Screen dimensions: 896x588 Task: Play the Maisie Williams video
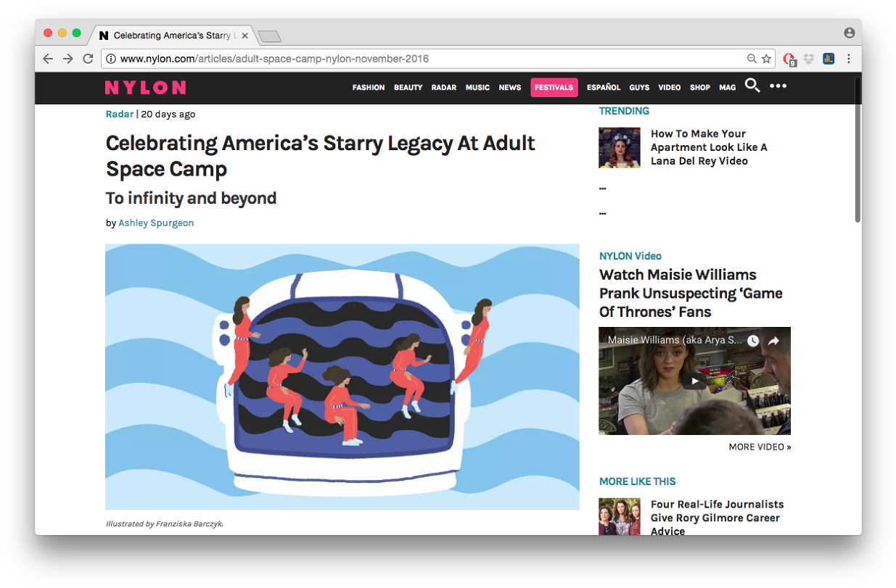pos(694,381)
